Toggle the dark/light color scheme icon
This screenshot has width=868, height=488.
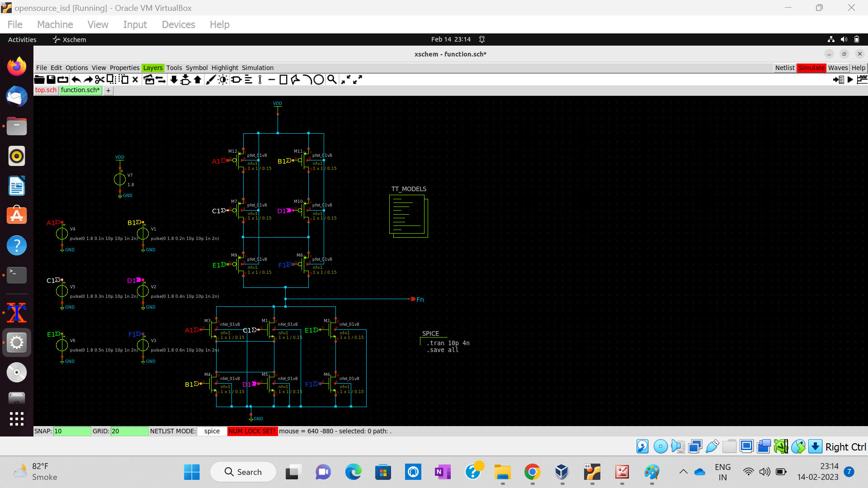coord(223,80)
